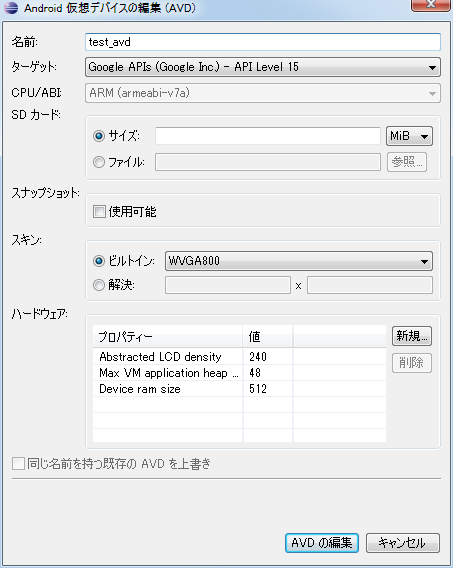Click the 名前 field containing test_avd
This screenshot has height=568, width=453.
(263, 42)
